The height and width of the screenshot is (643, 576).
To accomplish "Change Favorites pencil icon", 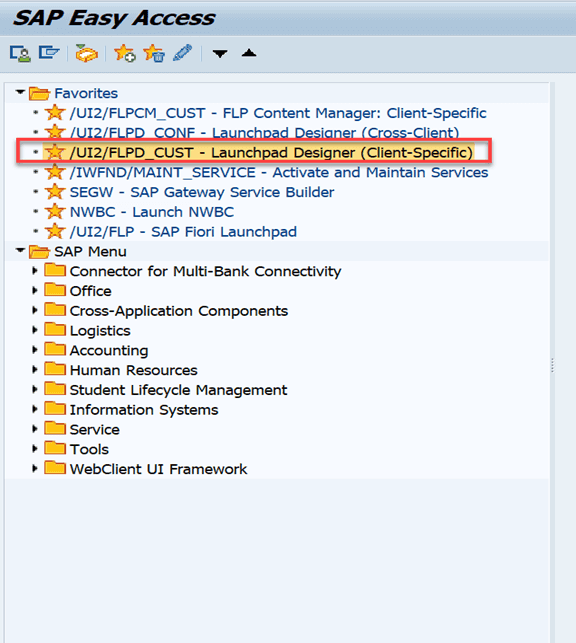I will (x=182, y=53).
